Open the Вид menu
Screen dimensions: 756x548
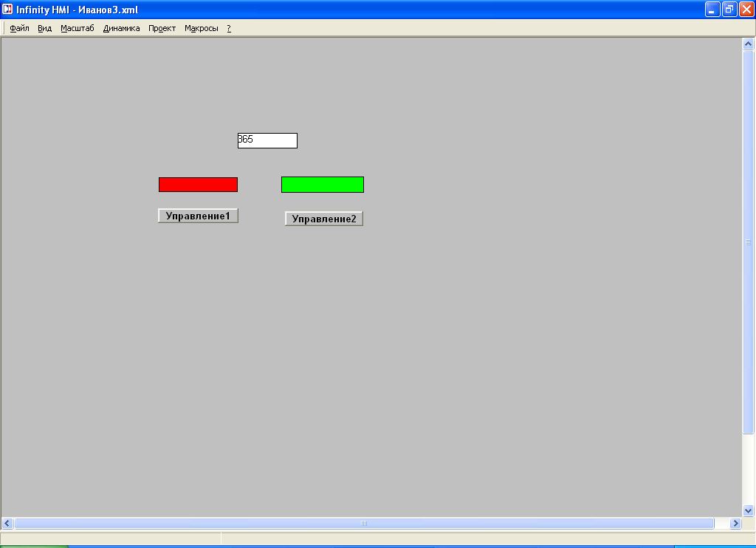coord(44,29)
